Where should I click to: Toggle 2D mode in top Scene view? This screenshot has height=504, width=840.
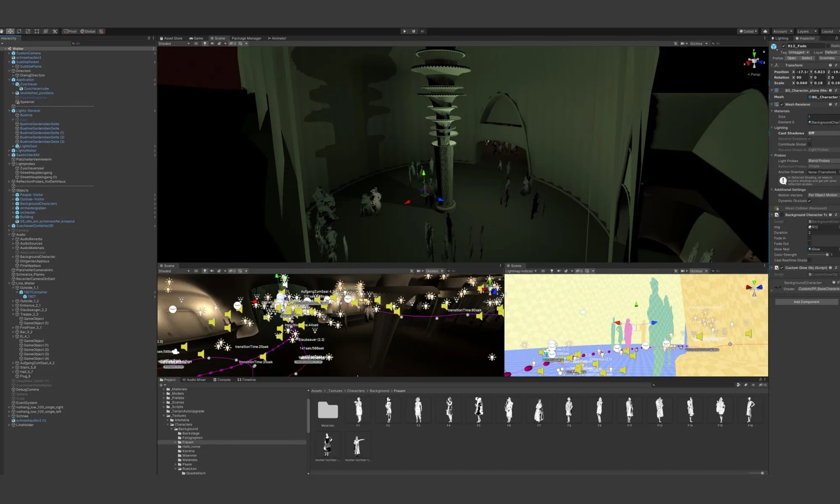[196, 44]
